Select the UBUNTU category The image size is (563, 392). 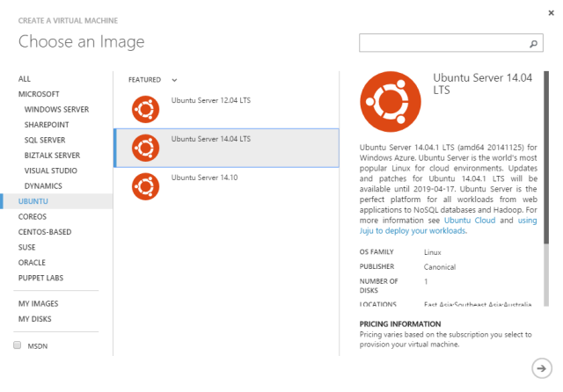[x=56, y=201]
